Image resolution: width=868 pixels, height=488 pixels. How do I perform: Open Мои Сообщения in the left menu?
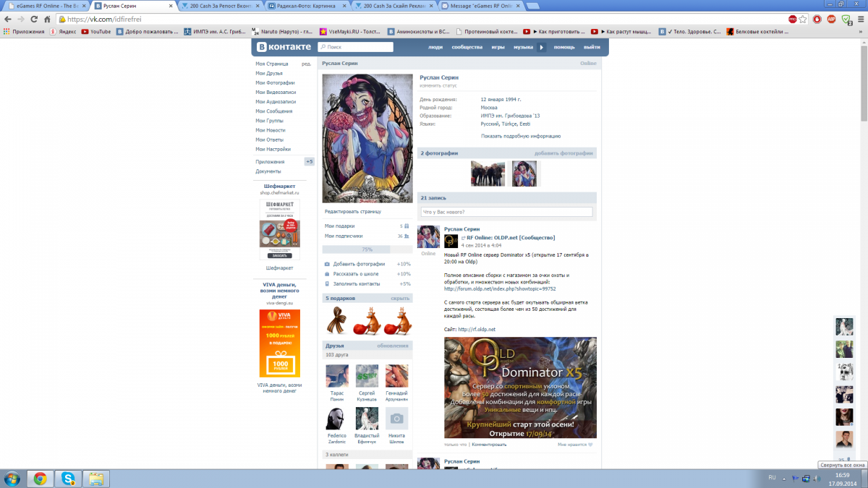pyautogui.click(x=274, y=111)
